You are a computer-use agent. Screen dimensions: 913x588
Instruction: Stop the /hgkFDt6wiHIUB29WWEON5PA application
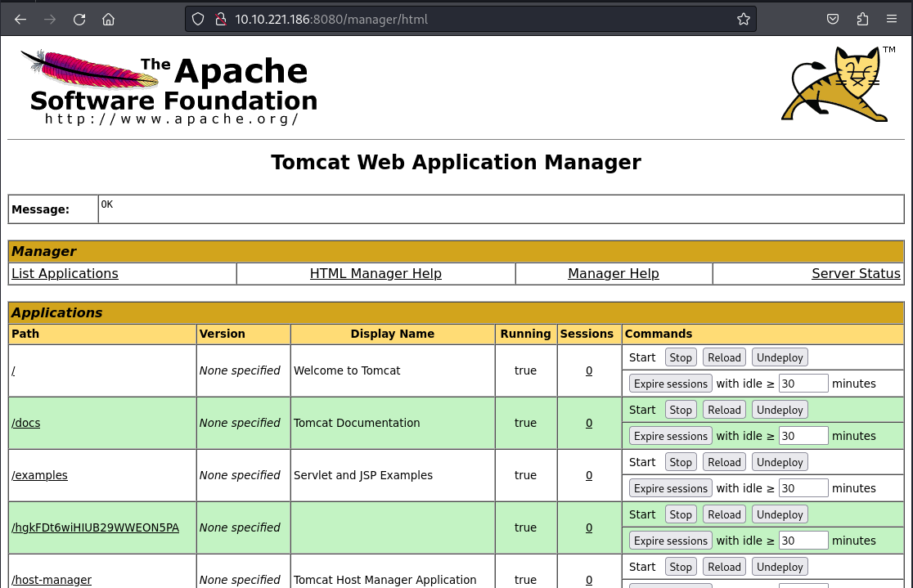click(x=681, y=514)
